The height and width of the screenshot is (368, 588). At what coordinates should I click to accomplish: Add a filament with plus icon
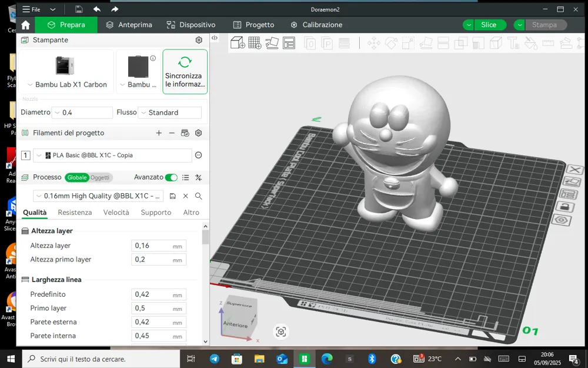[x=159, y=133]
